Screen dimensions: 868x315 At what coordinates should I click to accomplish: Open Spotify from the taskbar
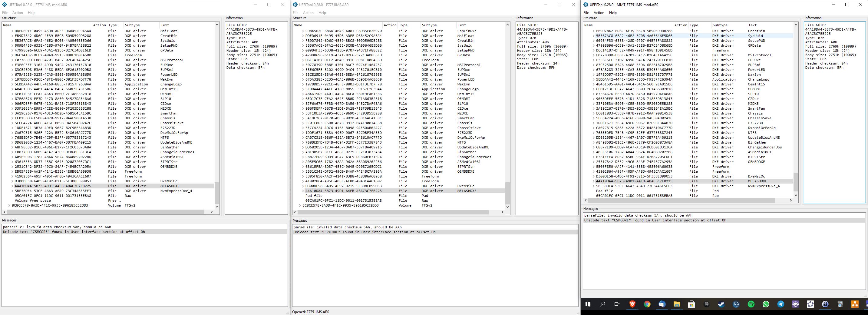[751, 304]
